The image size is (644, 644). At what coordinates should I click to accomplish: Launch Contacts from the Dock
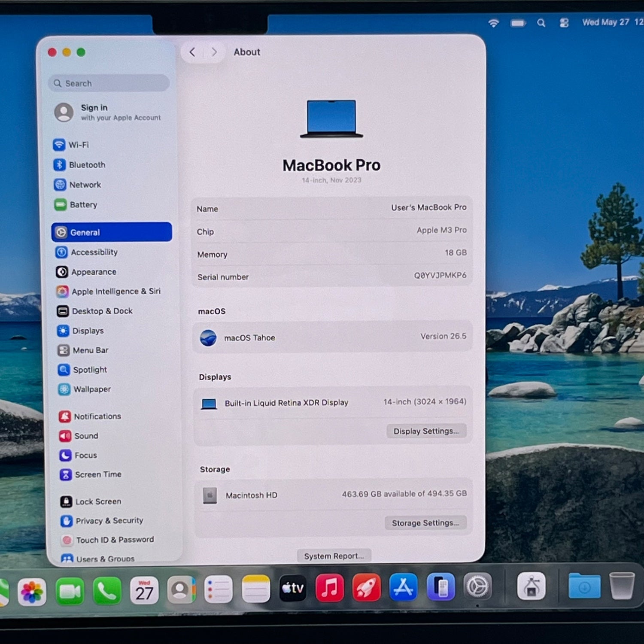(181, 590)
